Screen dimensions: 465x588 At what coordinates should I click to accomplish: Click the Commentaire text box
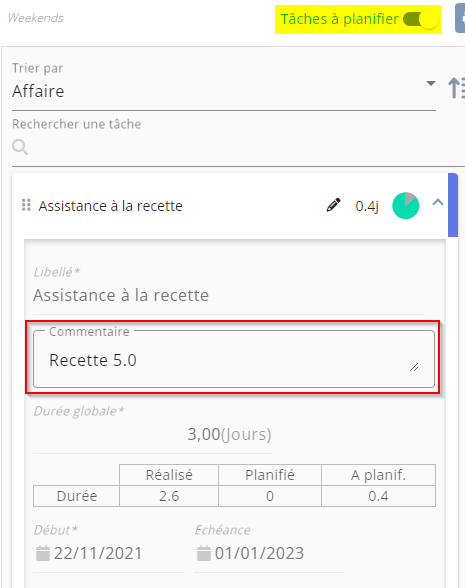coord(234,359)
